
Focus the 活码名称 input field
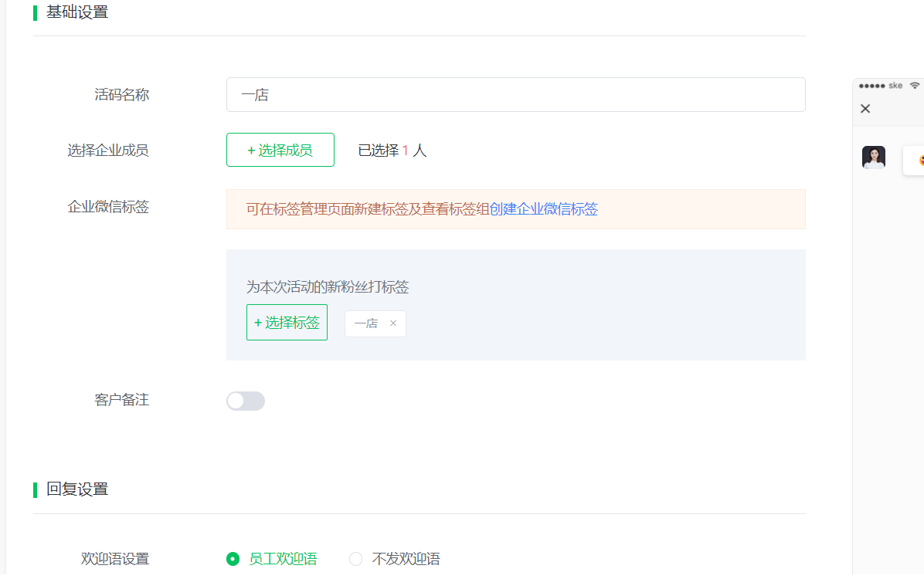click(x=515, y=95)
